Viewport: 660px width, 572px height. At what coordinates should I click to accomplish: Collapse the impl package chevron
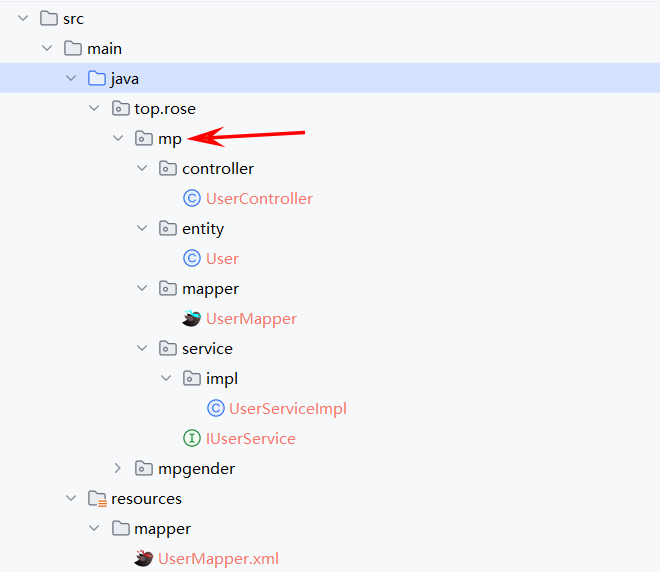166,378
